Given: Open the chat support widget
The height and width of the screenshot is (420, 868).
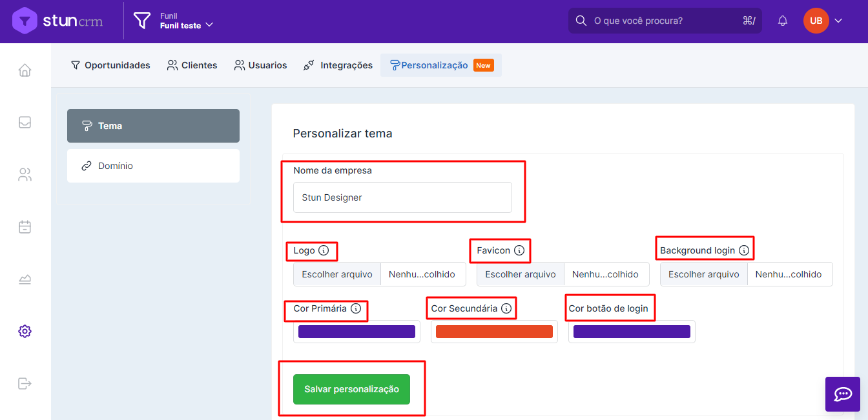Looking at the screenshot, I should tap(843, 394).
